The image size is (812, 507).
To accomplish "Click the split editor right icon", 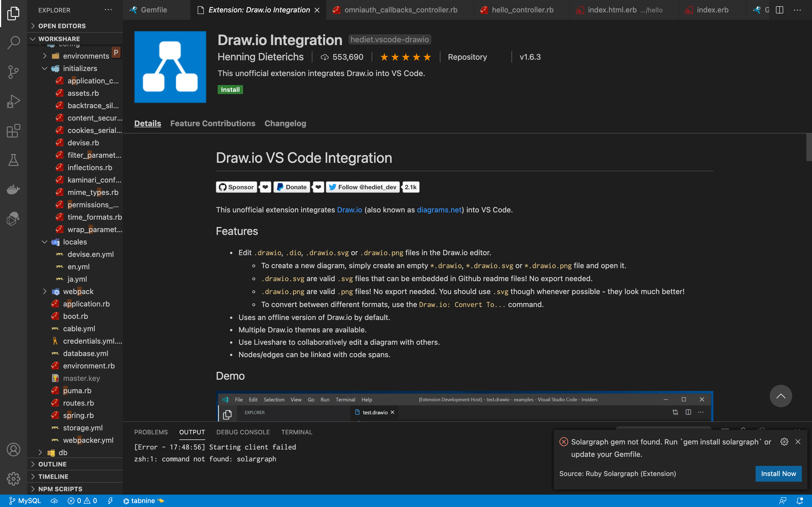I will [780, 10].
